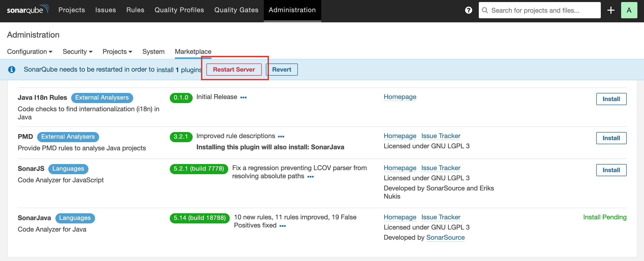Open Quality Profiles in top navigation
Viewport: 644px width, 261px height.
(179, 10)
